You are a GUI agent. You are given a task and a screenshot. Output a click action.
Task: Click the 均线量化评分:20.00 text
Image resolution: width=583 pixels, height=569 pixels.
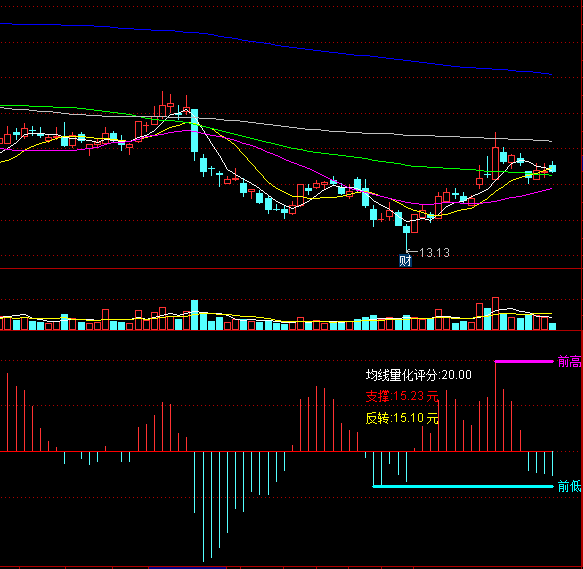click(x=418, y=375)
